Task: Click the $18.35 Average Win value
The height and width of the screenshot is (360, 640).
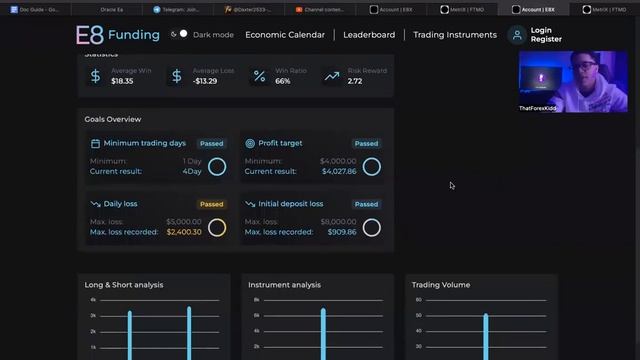Action: (122, 81)
